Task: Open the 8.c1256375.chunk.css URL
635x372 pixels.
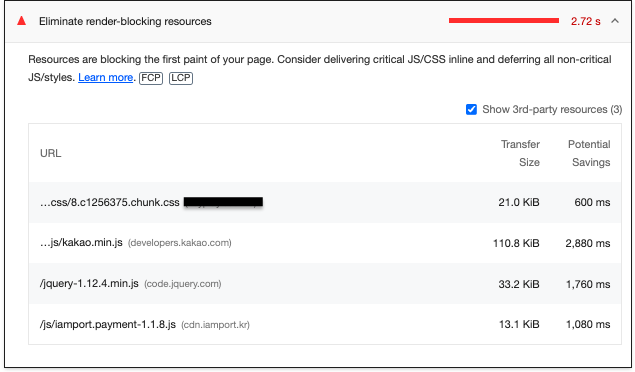Action: (110, 202)
